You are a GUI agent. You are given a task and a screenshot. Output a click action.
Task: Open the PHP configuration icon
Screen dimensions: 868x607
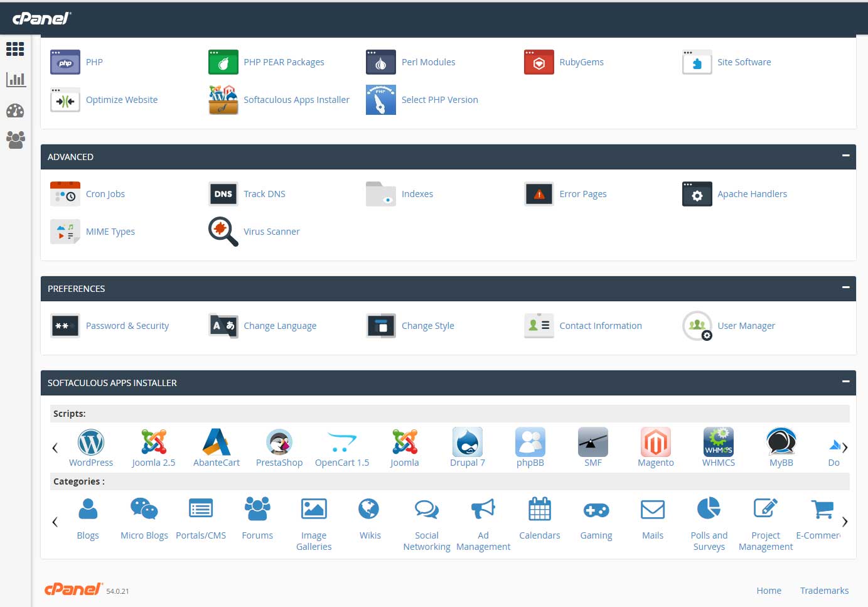click(x=65, y=62)
